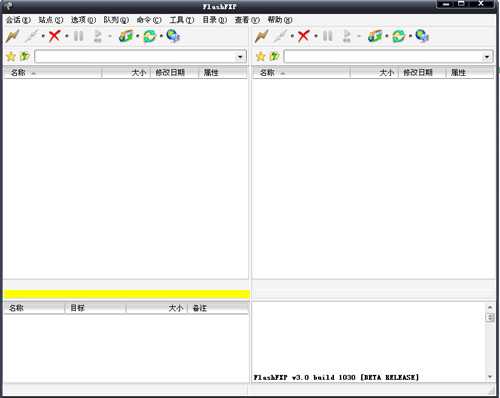This screenshot has width=500, height=398.
Task: Click the right pane Connect lightning icon
Action: (x=262, y=36)
